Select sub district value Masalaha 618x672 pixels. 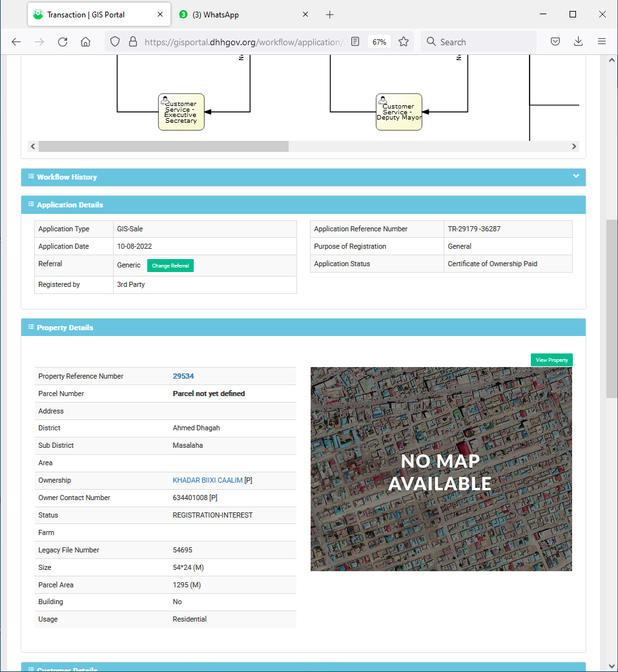pos(188,445)
